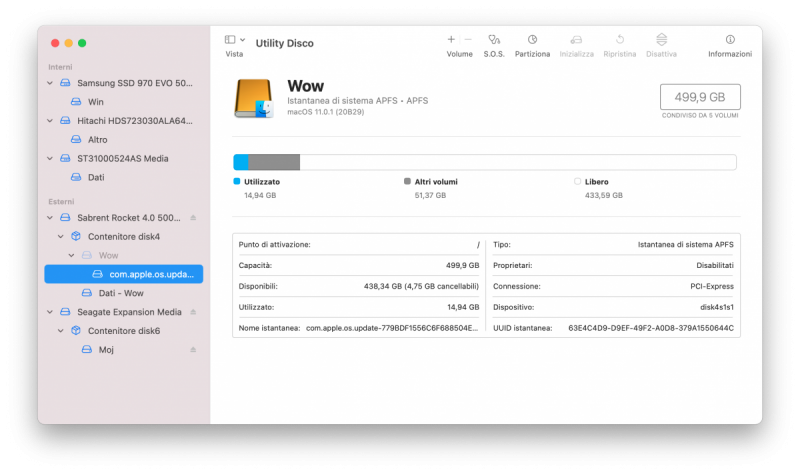
Task: Collapse the ST31000524AS Media disk
Action: point(50,158)
